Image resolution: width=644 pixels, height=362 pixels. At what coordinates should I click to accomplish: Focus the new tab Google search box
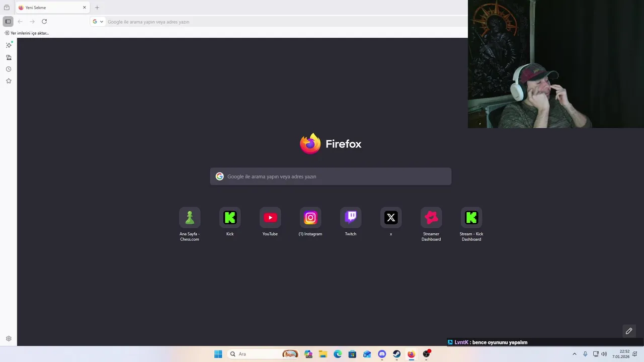[x=331, y=176]
